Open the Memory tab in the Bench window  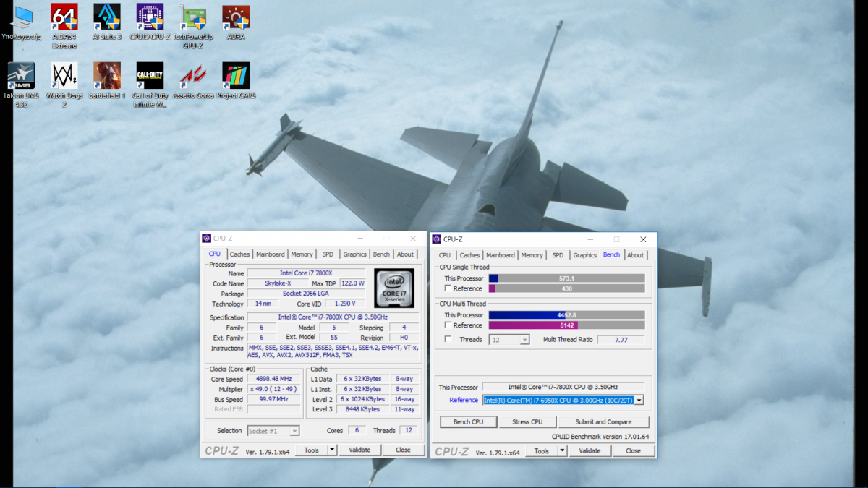tap(532, 255)
